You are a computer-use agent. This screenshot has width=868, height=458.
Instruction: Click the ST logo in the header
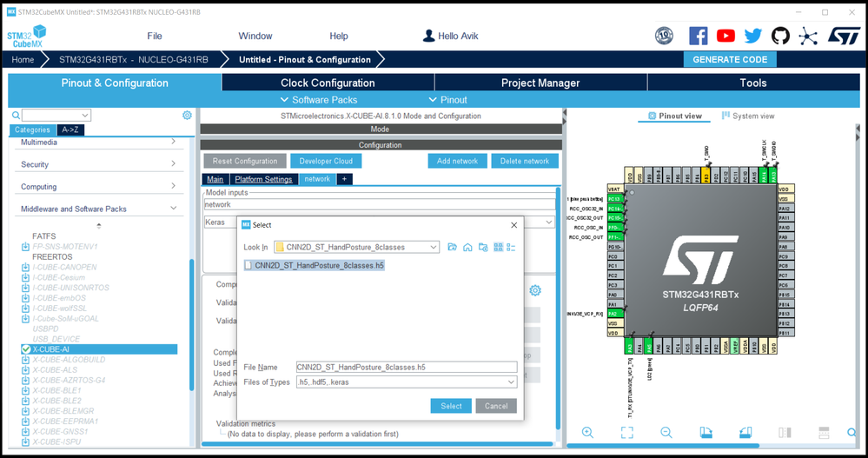[x=845, y=36]
